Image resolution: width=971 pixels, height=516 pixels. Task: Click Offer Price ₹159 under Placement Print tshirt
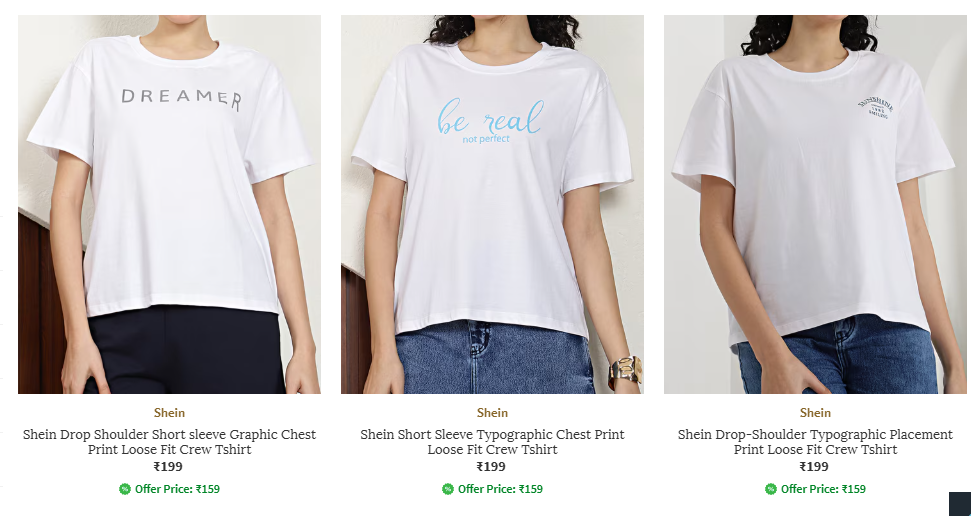[x=823, y=489]
